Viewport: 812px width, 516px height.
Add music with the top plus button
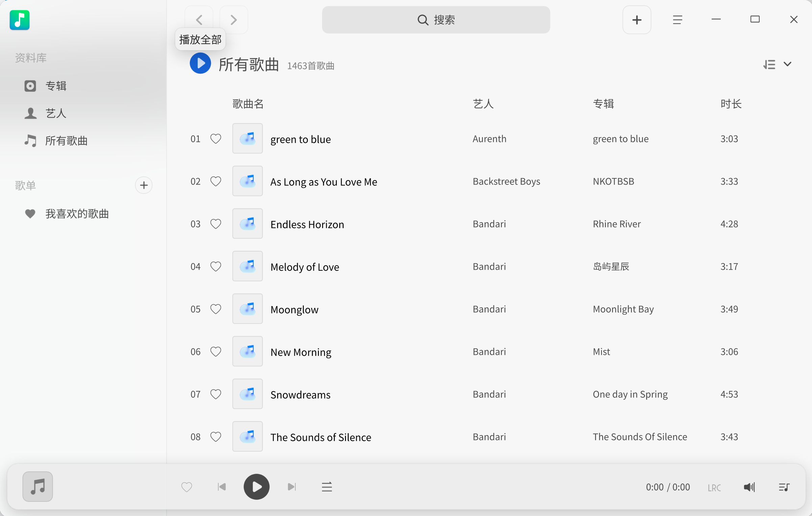click(637, 20)
